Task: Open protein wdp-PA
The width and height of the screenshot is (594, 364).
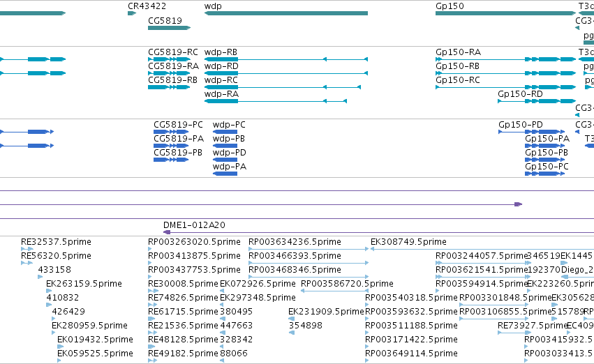Action: [229, 167]
